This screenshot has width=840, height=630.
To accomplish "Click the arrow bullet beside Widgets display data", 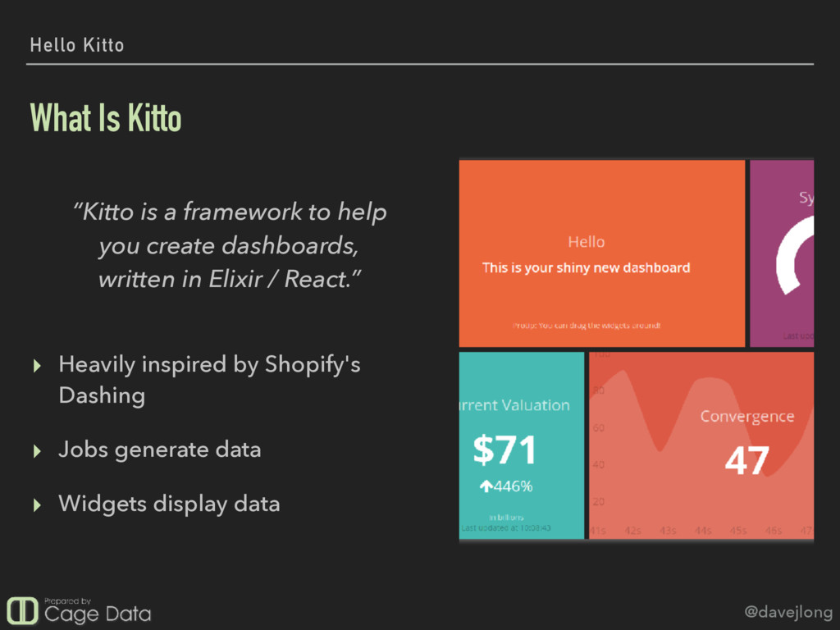I will click(x=37, y=505).
